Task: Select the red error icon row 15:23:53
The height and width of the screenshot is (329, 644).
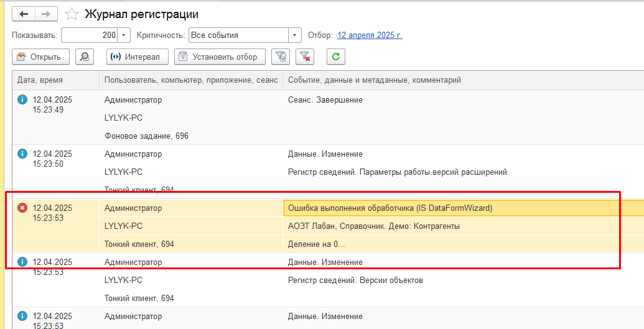Action: [22, 208]
